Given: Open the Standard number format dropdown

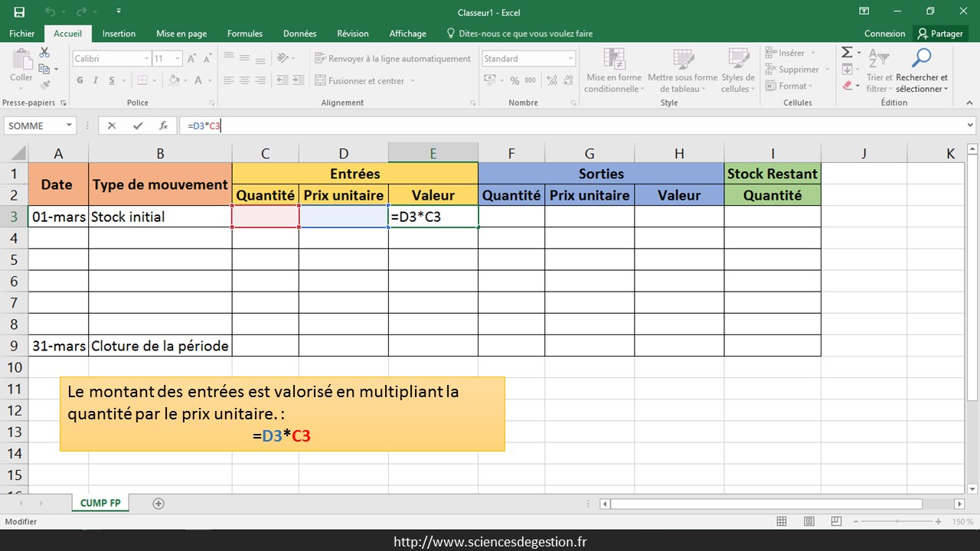Looking at the screenshot, I should click(570, 59).
